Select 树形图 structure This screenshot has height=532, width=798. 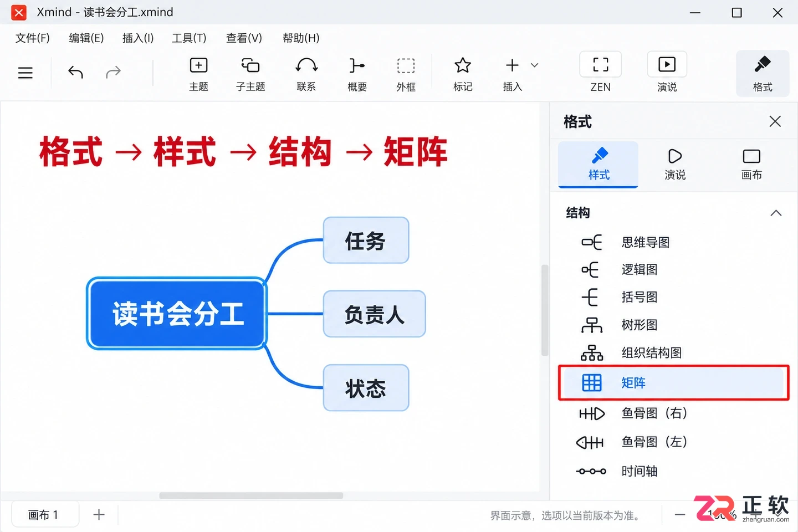pos(673,325)
